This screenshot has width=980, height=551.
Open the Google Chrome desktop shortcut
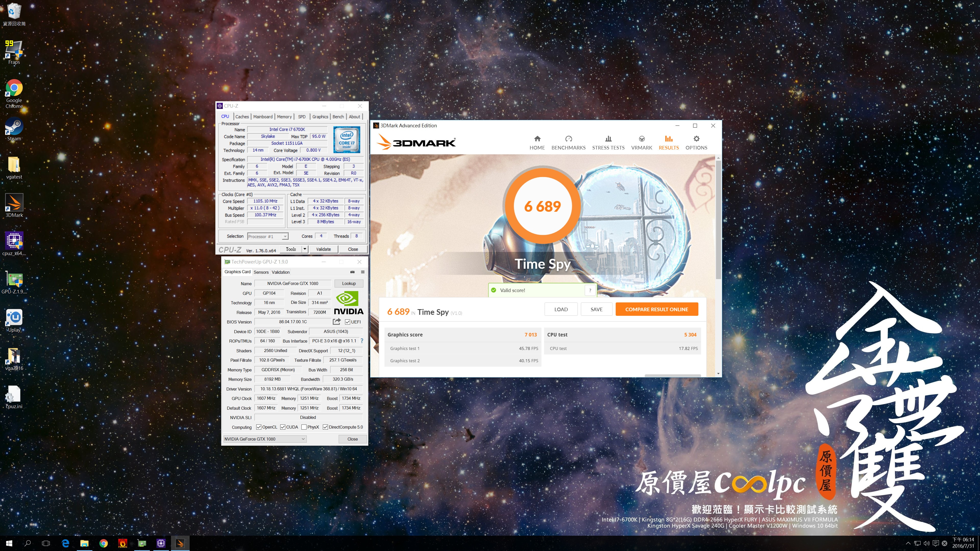pyautogui.click(x=14, y=94)
